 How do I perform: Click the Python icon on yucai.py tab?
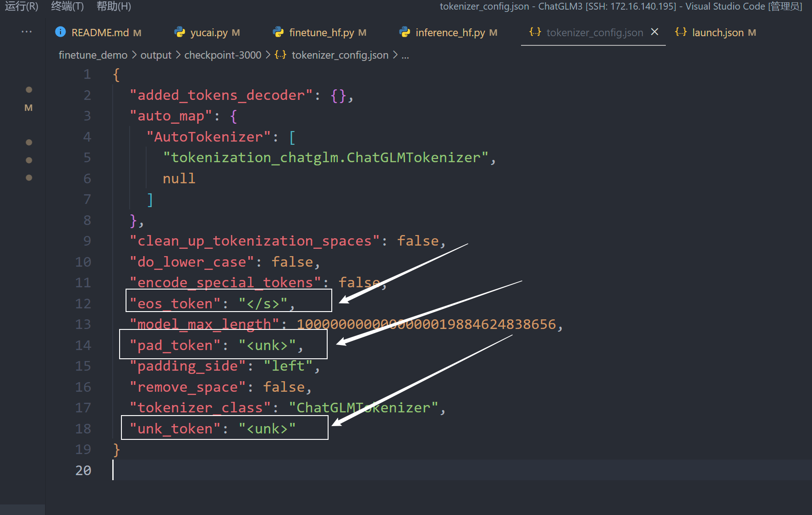(180, 32)
